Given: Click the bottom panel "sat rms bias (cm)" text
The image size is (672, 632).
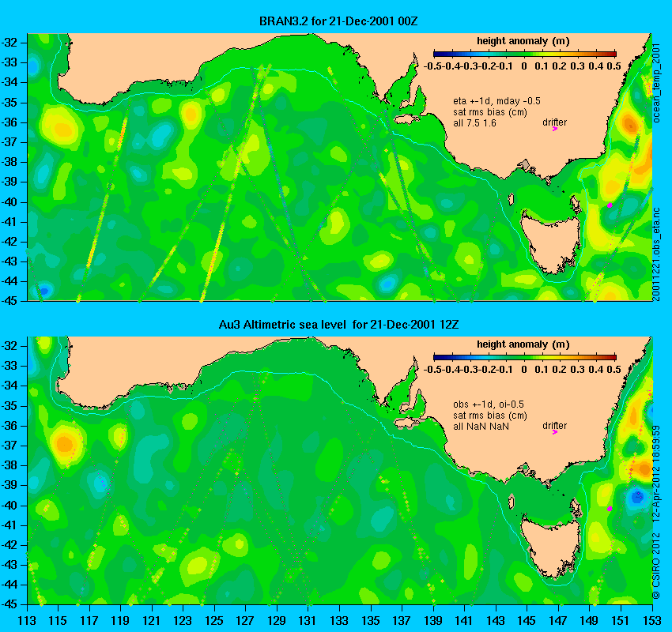Looking at the screenshot, I should pos(490,416).
